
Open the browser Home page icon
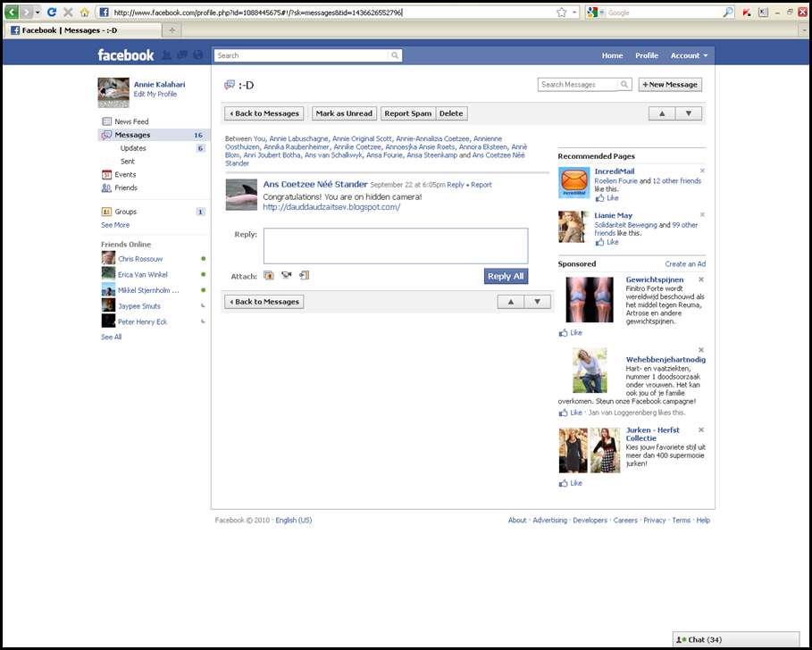[x=84, y=12]
